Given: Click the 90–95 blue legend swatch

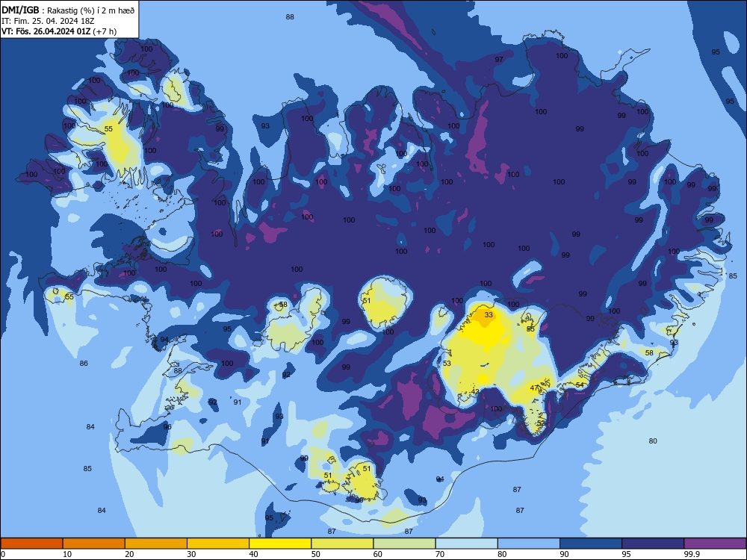Looking at the screenshot, I should pos(591,544).
